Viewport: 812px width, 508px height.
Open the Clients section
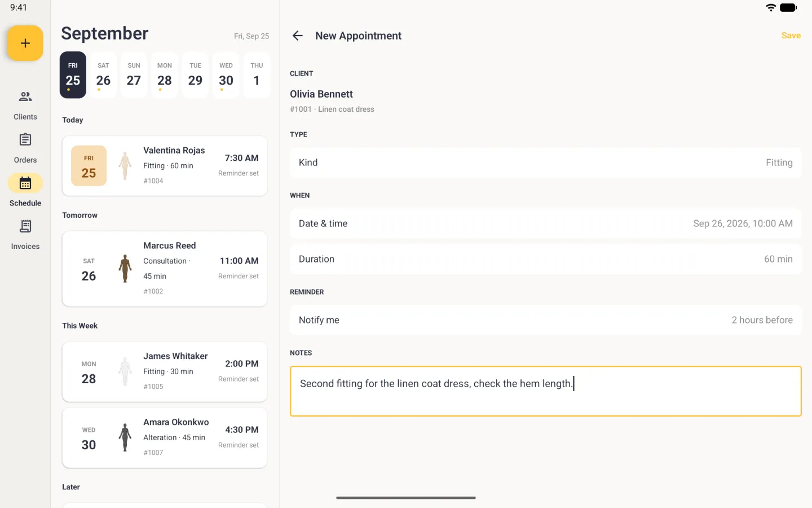[x=25, y=106]
